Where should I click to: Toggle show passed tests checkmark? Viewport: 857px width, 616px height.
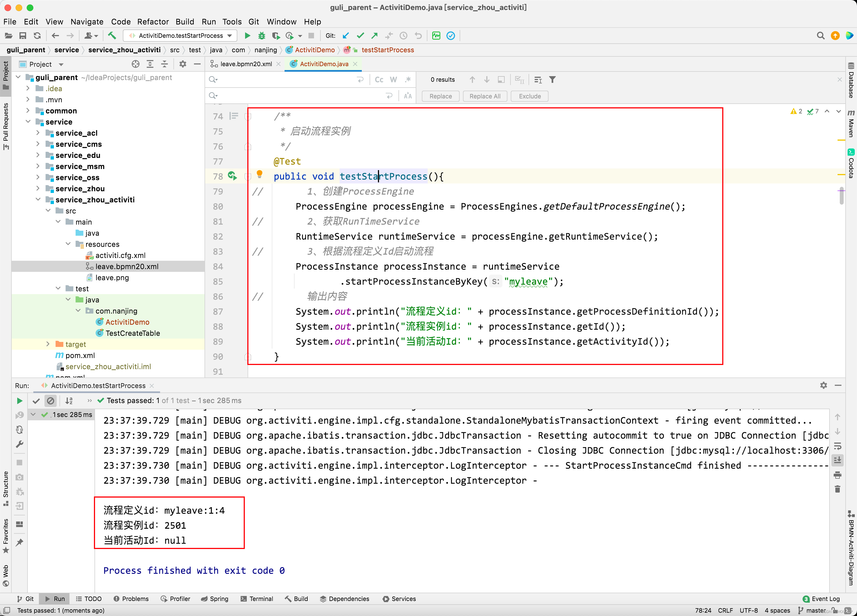pos(36,401)
